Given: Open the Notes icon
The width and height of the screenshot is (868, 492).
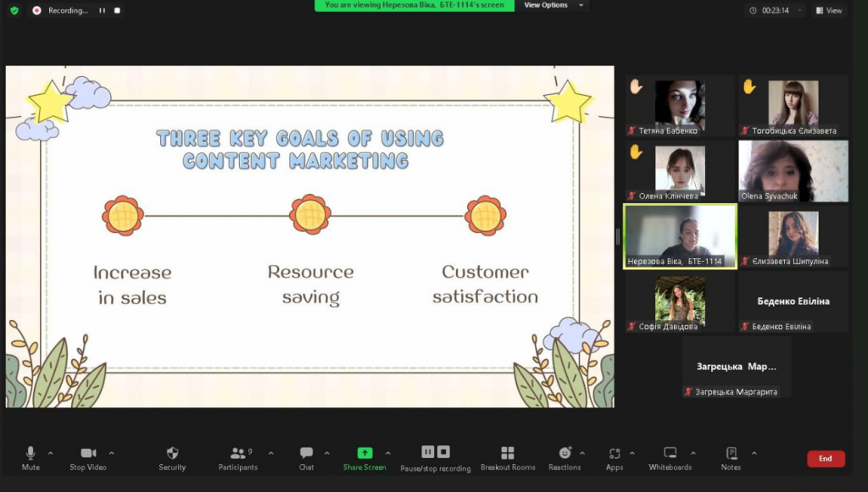Looking at the screenshot, I should pos(731,454).
